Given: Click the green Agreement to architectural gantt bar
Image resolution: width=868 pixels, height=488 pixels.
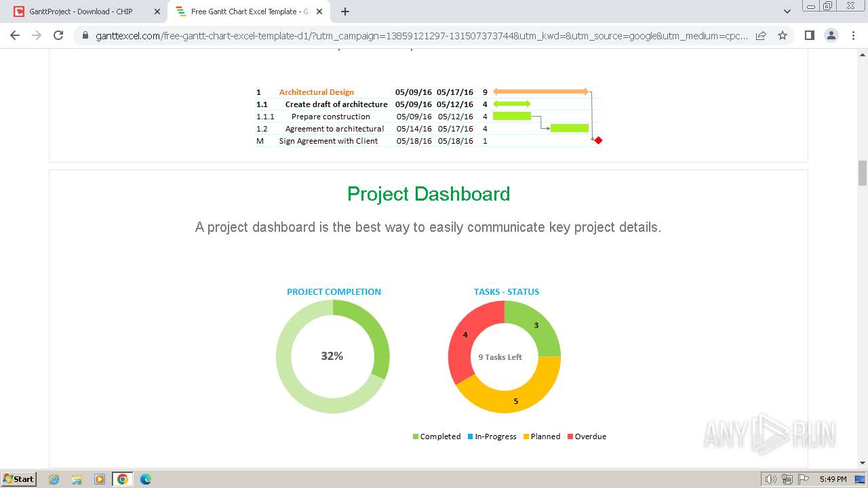Looking at the screenshot, I should pos(570,127).
